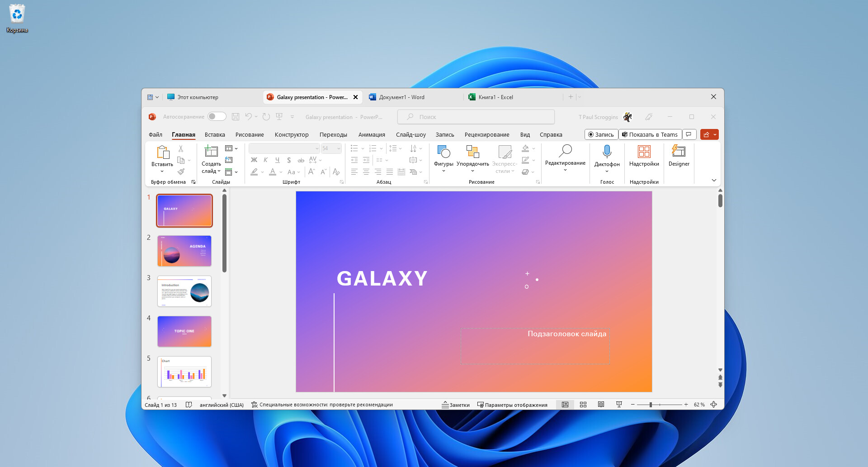Switch to the Документ1 - Word tab

pos(401,97)
